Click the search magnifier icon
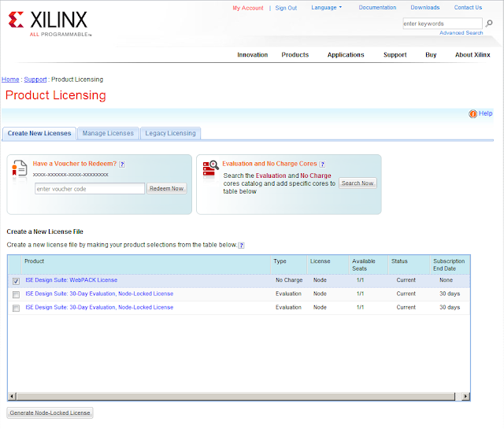The width and height of the screenshot is (504, 429). pos(489,23)
